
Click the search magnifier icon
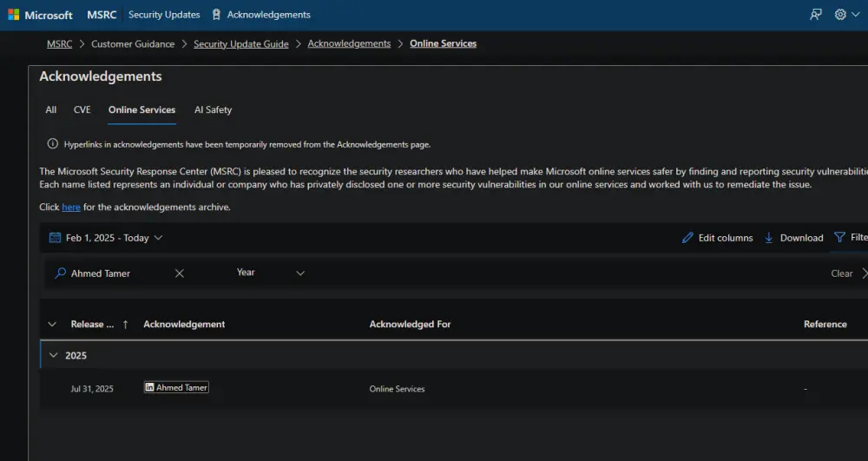(61, 273)
